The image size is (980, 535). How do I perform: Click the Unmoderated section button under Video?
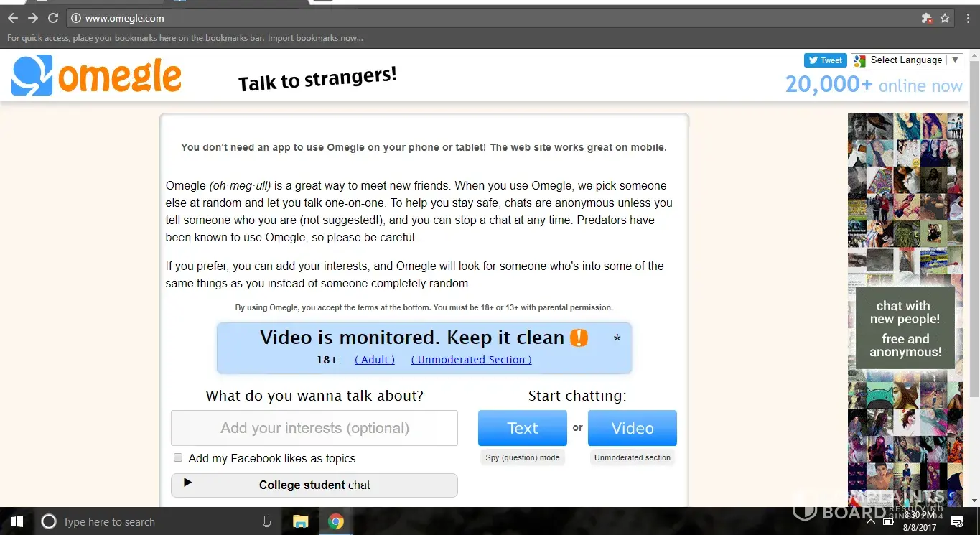click(633, 457)
